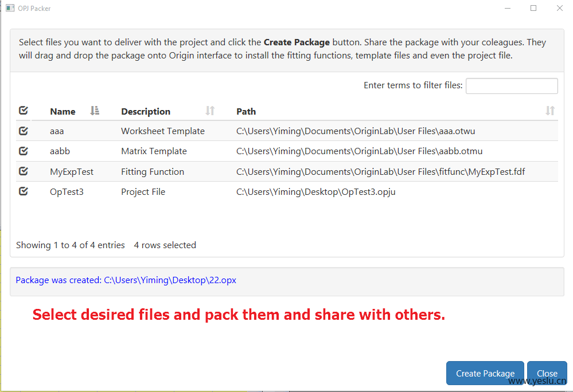Click the OpTest3.opju file path

[315, 191]
